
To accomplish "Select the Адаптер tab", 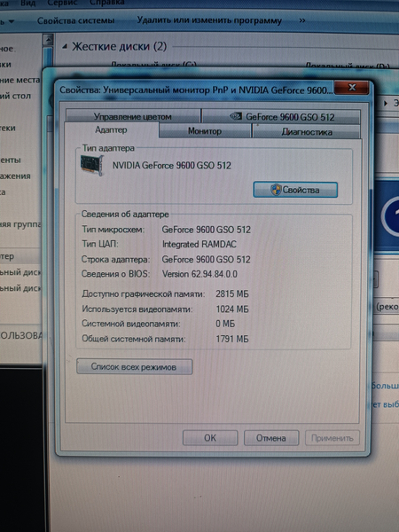I will 112,130.
